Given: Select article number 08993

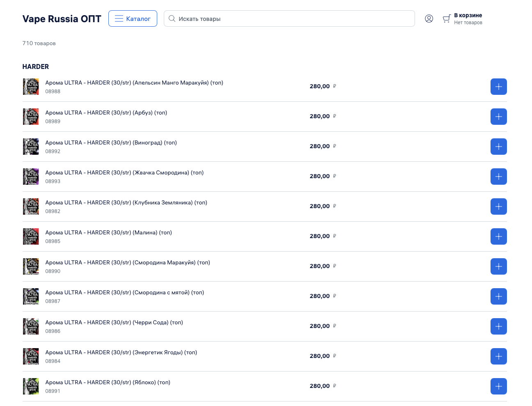Looking at the screenshot, I should click(x=53, y=181).
